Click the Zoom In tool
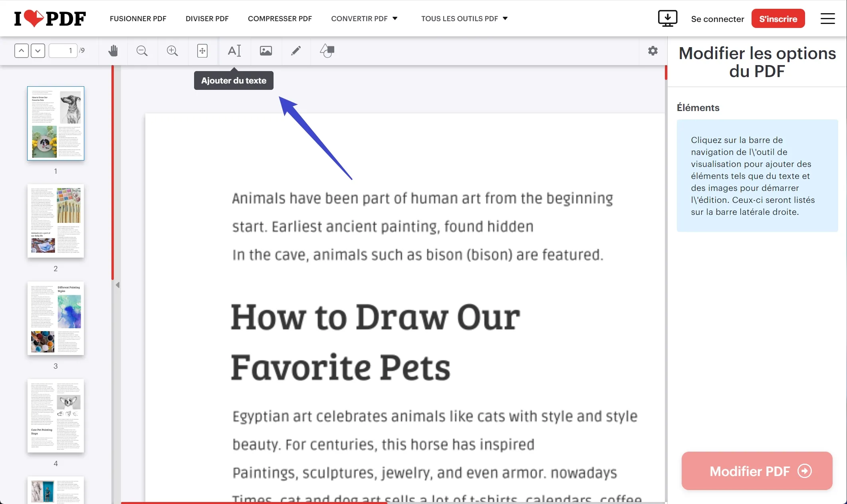 point(172,50)
